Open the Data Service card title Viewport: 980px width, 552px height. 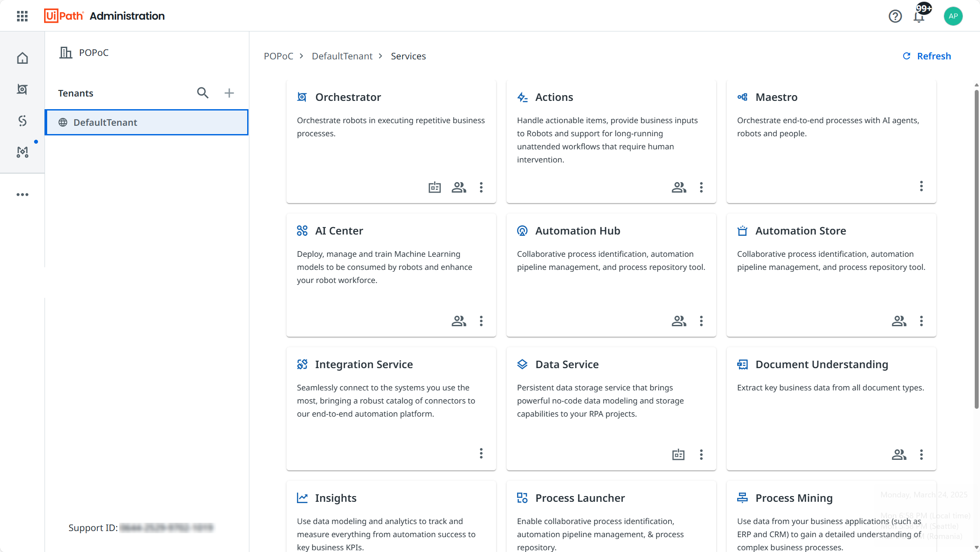(x=567, y=364)
